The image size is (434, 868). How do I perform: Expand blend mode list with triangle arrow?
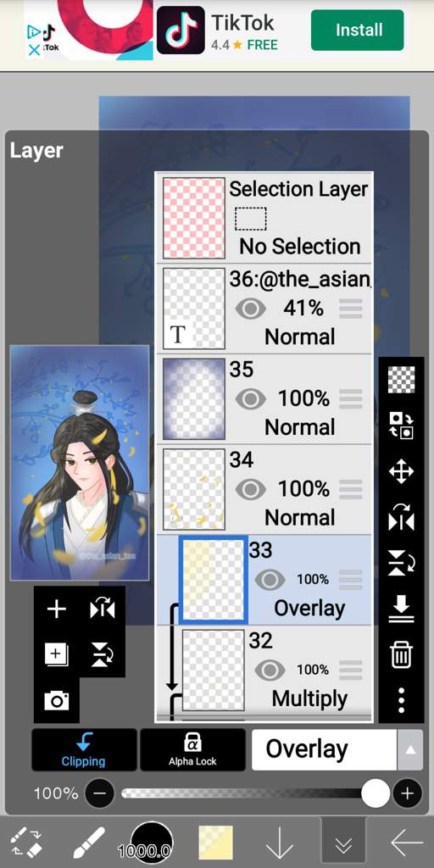(410, 749)
